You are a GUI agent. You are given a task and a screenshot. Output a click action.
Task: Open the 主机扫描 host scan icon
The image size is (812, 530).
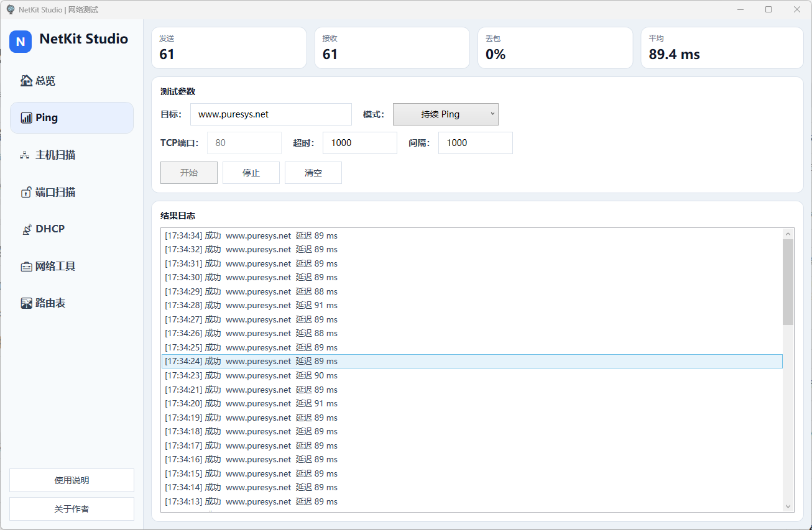tap(25, 155)
